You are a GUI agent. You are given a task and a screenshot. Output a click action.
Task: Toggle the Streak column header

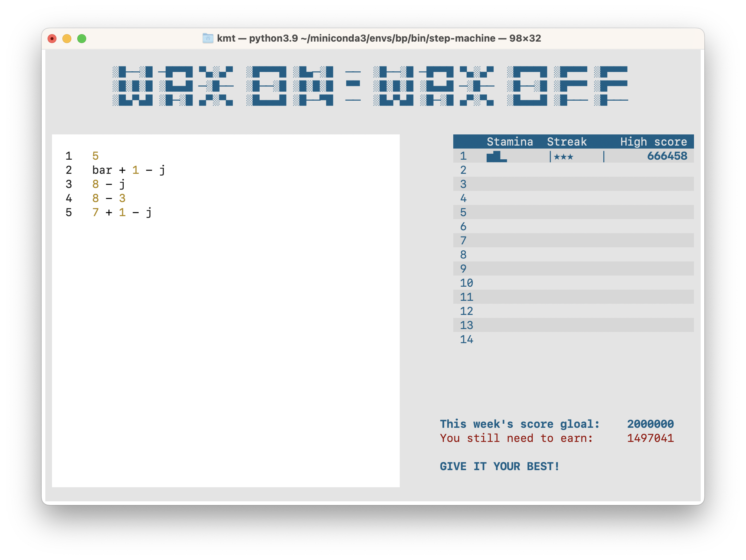(567, 141)
